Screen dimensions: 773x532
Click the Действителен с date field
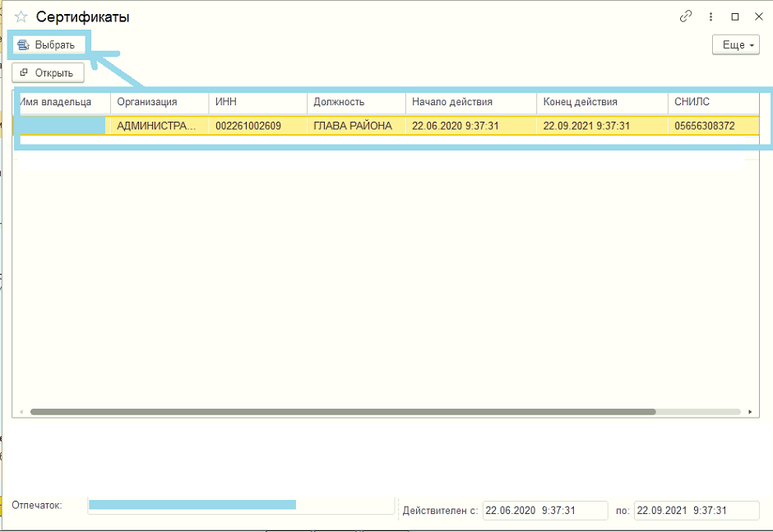(x=544, y=511)
